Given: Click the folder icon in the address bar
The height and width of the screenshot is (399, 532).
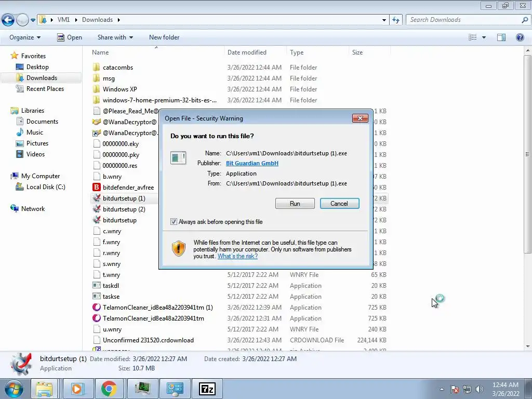Looking at the screenshot, I should point(43,20).
